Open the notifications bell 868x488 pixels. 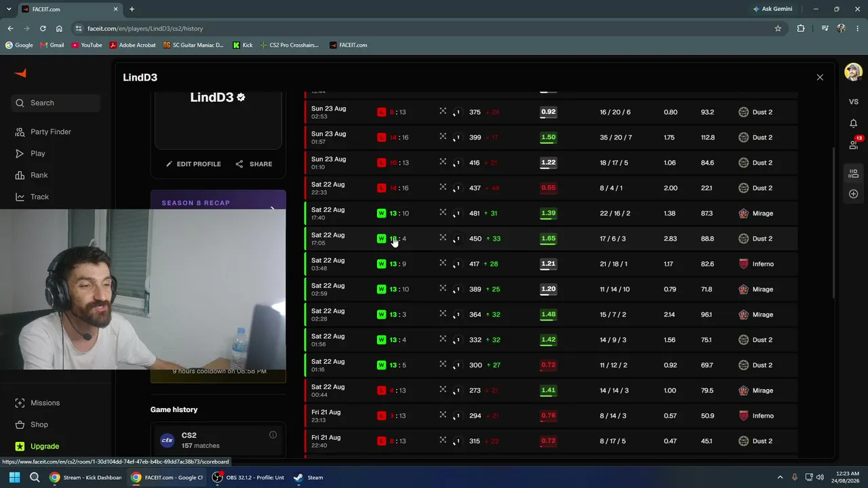tap(854, 123)
